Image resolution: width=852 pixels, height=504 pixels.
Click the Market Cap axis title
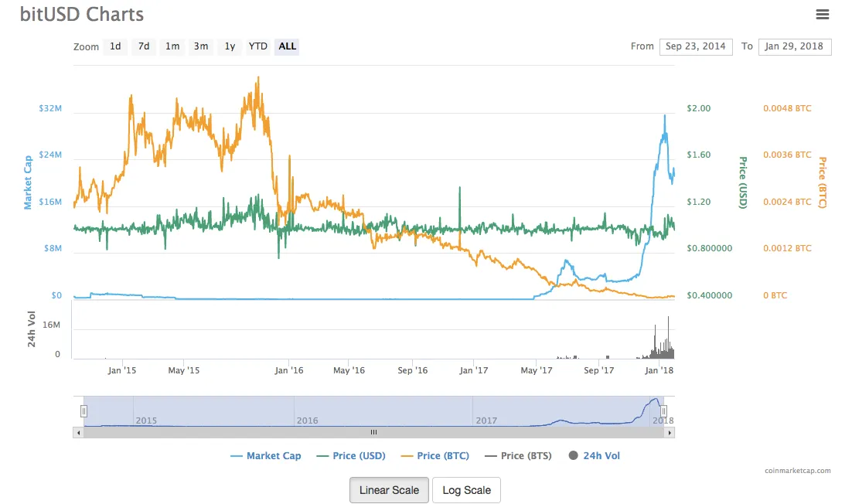pyautogui.click(x=28, y=182)
